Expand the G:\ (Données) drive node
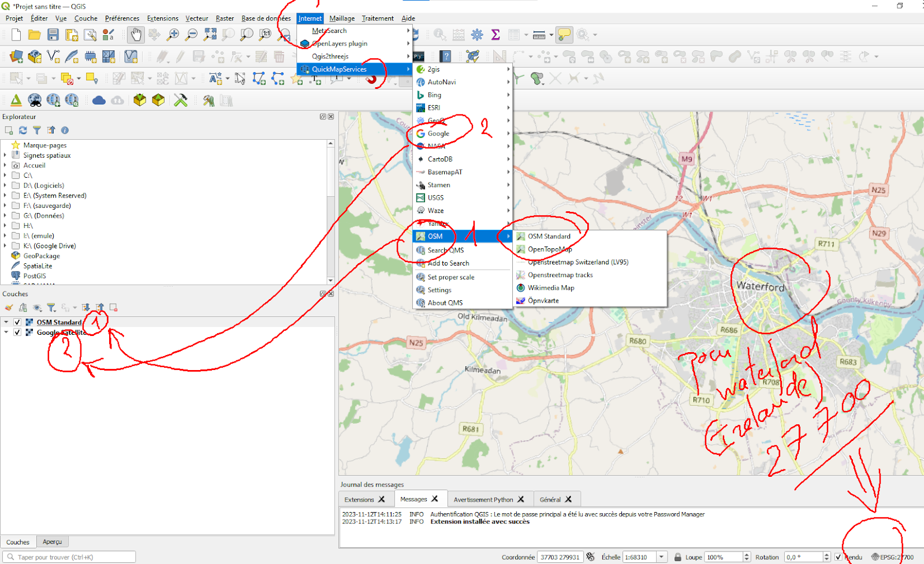The width and height of the screenshot is (924, 564). click(5, 216)
